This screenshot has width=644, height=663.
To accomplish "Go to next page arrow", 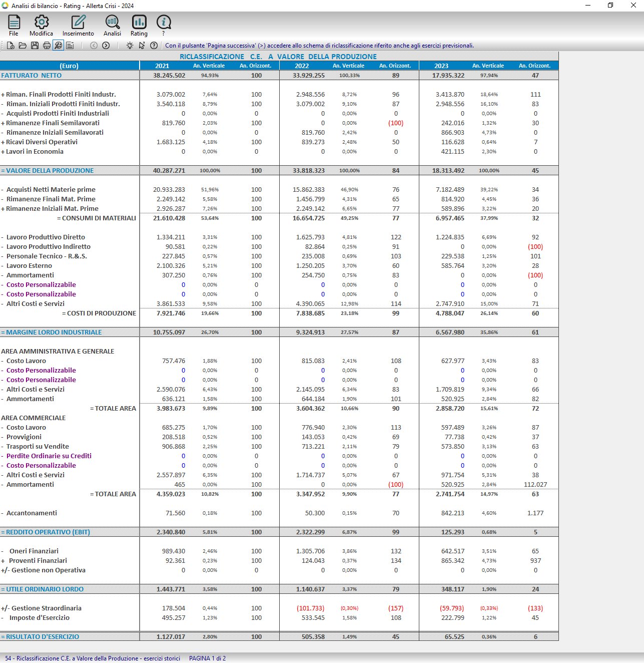I will 106,46.
